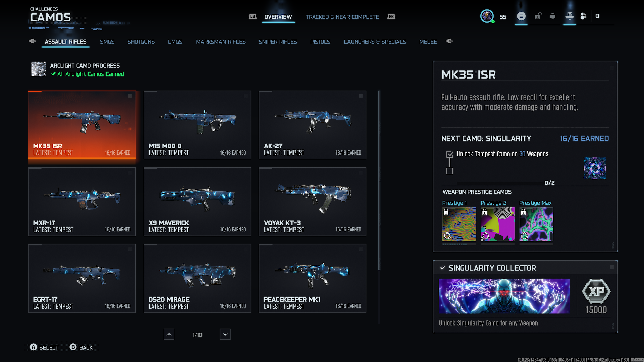Click the unlock tokens padlock icon
644x362 pixels.
click(x=538, y=16)
